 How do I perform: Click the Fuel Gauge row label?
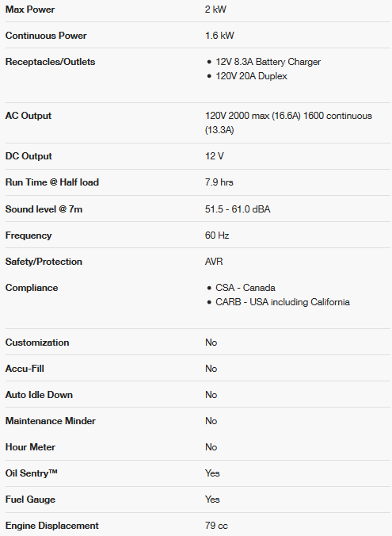coord(30,500)
